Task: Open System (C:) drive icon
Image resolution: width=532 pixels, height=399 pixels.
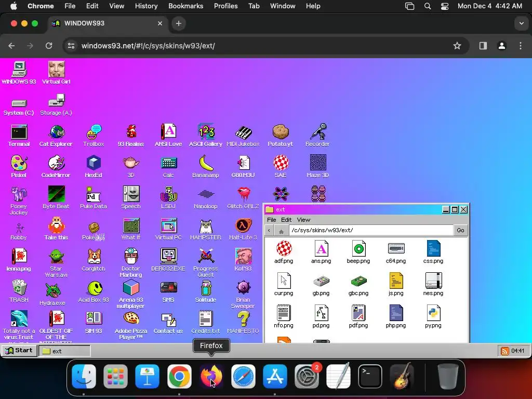Action: pyautogui.click(x=19, y=107)
